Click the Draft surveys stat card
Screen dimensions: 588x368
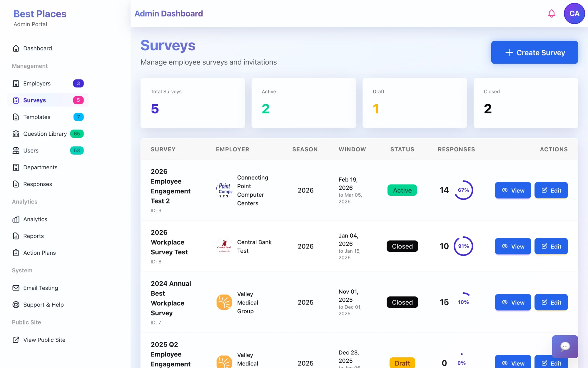[415, 103]
